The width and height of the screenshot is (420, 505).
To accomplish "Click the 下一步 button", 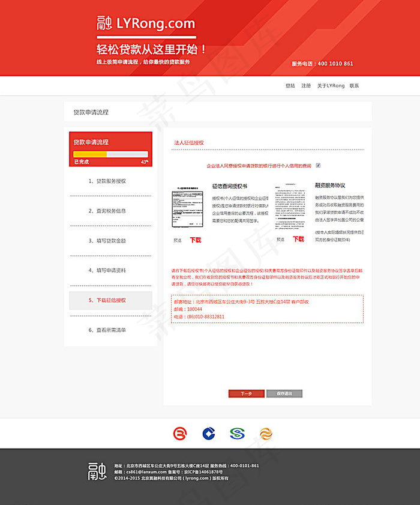I will [x=246, y=393].
